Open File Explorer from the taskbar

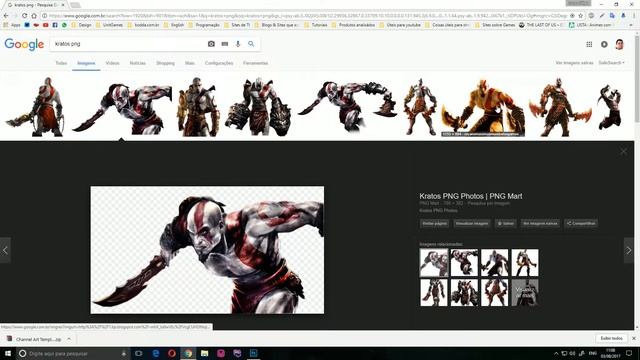(x=204, y=353)
